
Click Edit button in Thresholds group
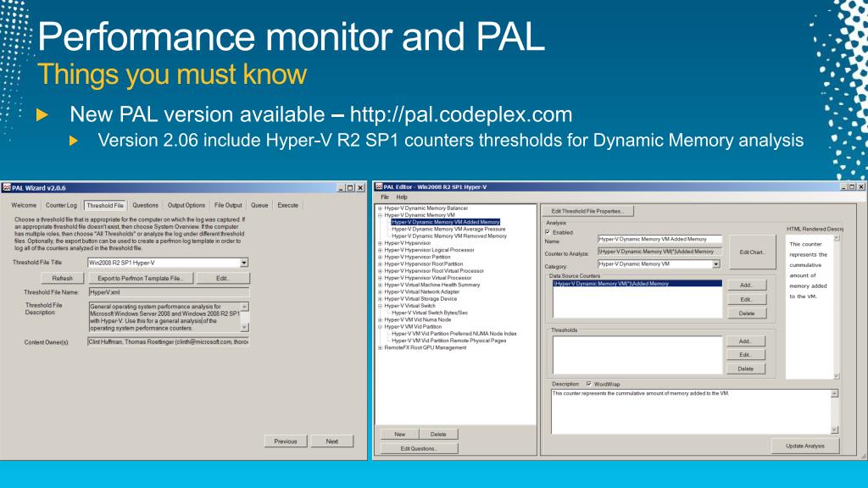[x=745, y=355]
